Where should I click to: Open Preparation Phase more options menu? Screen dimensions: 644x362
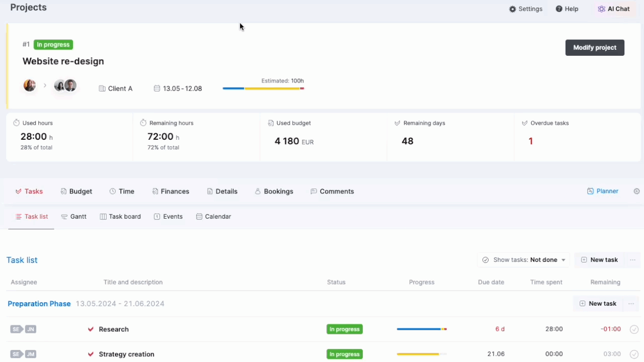(631, 304)
